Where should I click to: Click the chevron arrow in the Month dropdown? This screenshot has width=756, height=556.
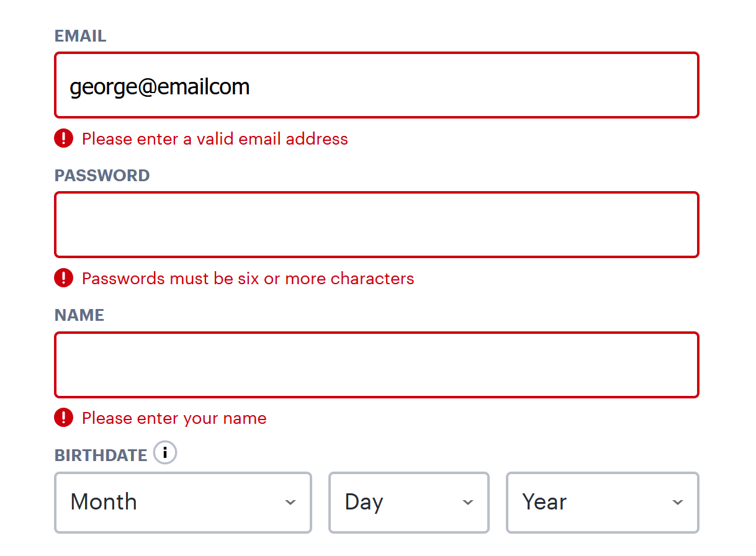click(x=290, y=502)
